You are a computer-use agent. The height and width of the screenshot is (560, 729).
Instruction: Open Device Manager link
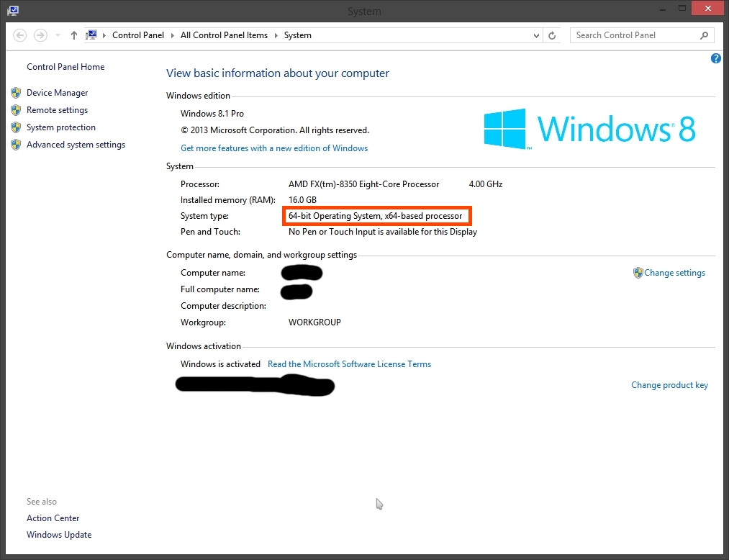point(57,93)
